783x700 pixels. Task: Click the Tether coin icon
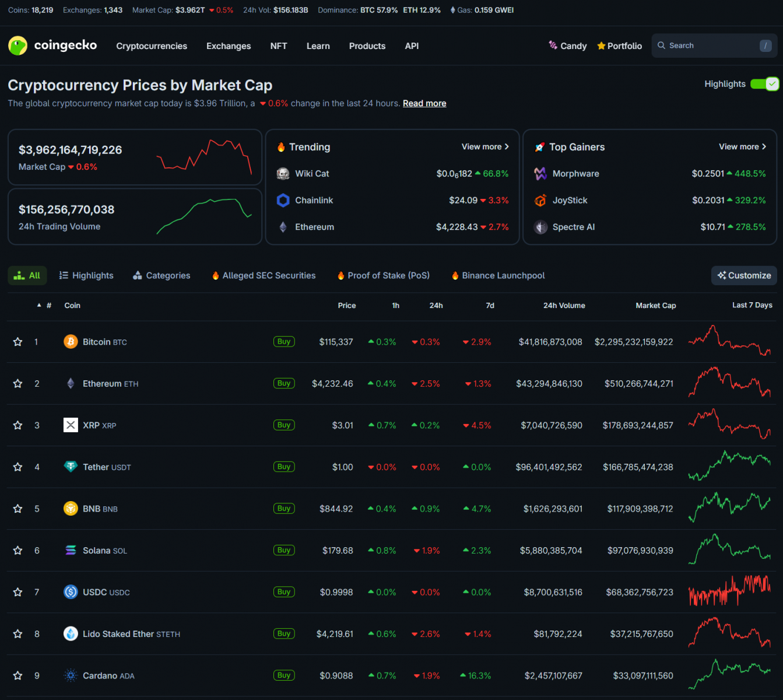tap(71, 467)
